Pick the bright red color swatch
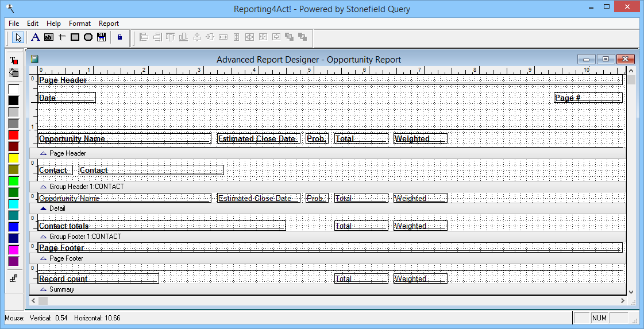644x329 pixels. click(14, 135)
